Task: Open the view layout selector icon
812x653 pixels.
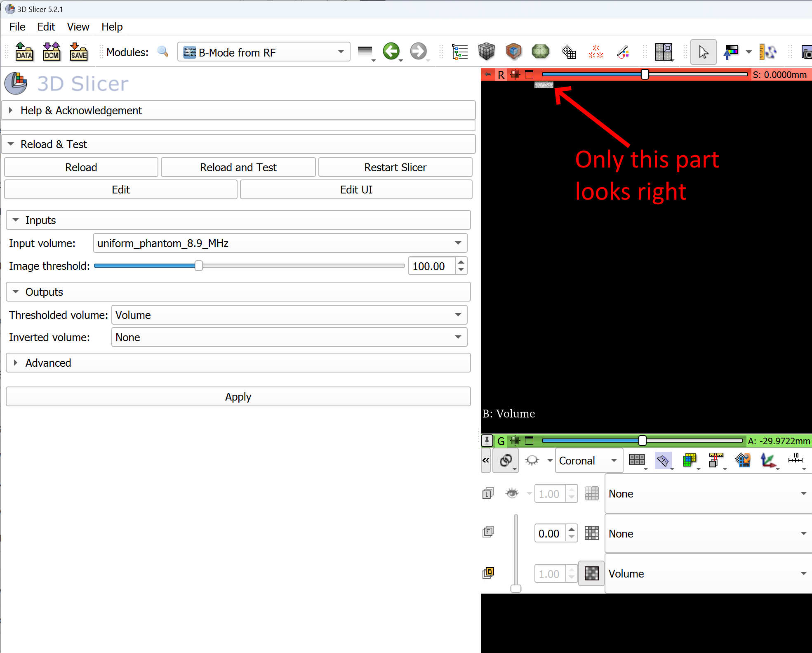Action: 664,52
